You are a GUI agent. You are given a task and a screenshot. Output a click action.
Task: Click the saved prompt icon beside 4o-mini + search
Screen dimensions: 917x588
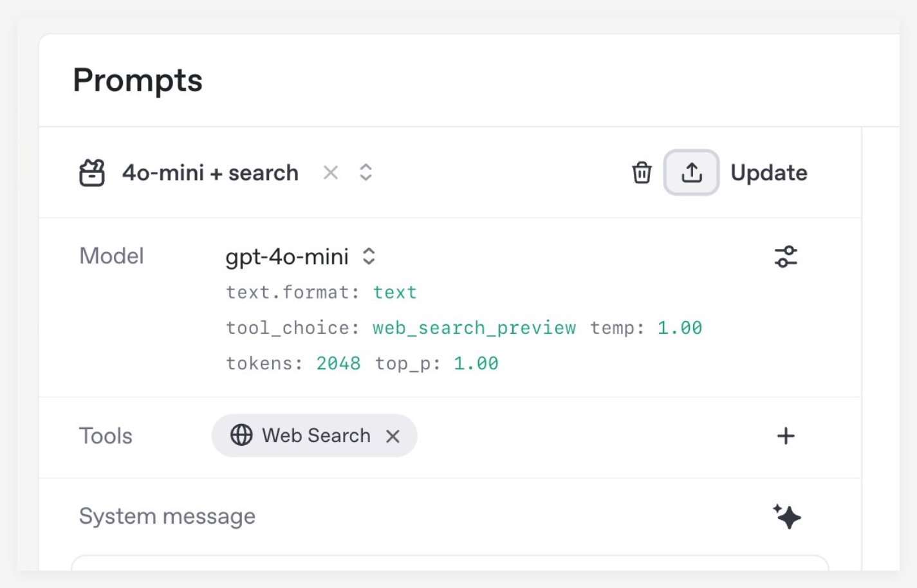92,172
